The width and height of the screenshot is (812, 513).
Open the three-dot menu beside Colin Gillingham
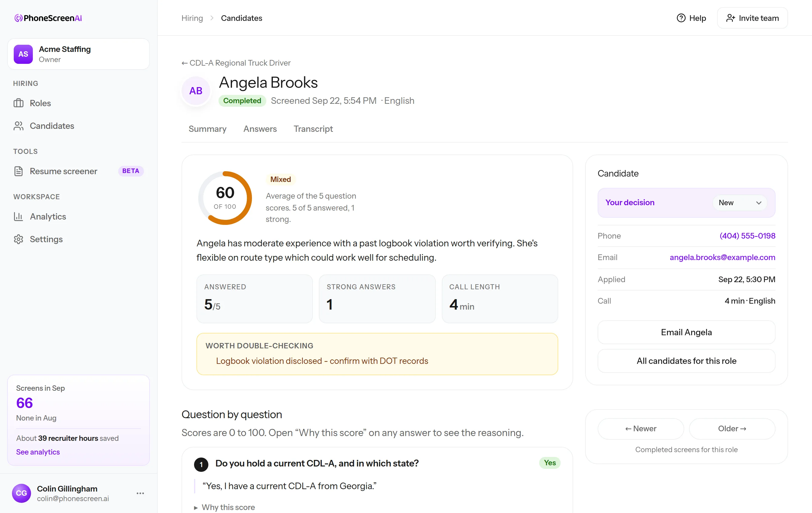point(140,493)
